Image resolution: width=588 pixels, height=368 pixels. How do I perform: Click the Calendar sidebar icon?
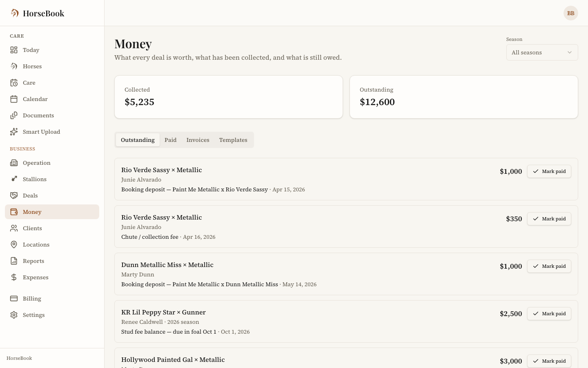coord(14,99)
